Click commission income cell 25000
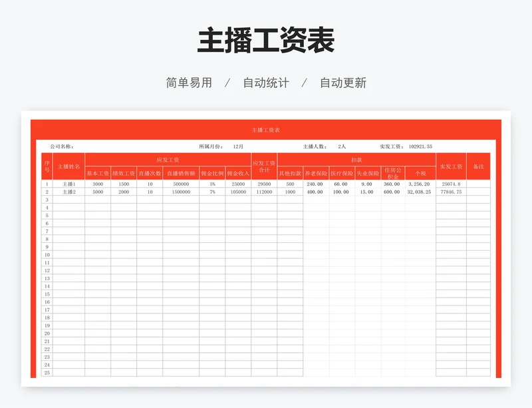Screen dimensions: 532x408 click(238, 184)
